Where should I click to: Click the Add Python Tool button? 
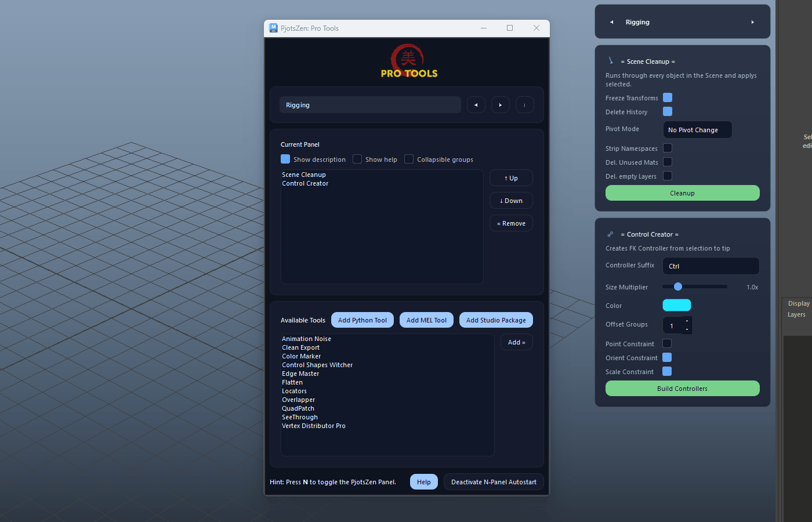pos(362,320)
